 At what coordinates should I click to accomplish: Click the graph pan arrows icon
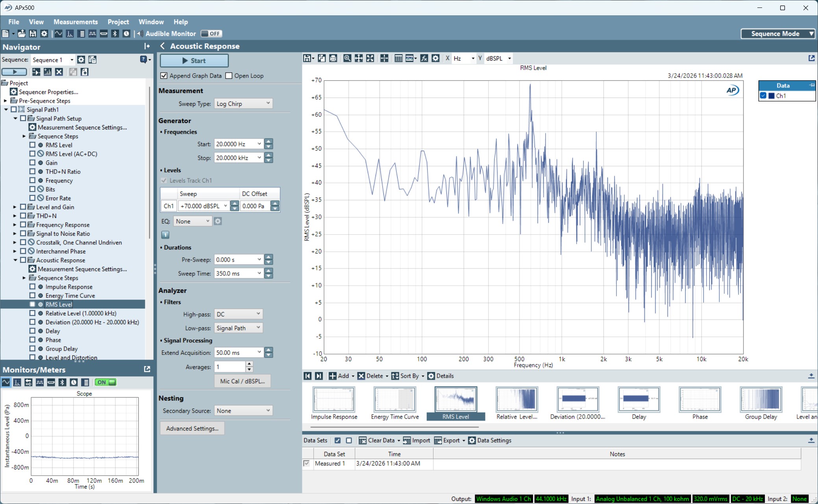point(359,58)
